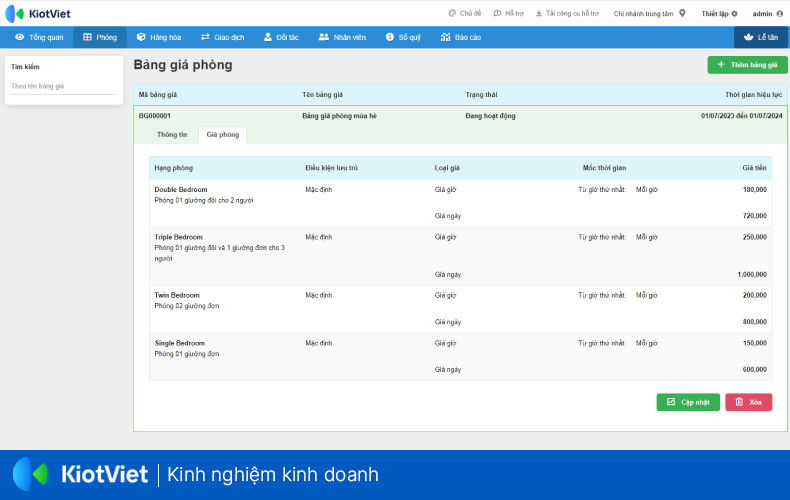
Task: Click the admin user avatar icon
Action: [780, 14]
